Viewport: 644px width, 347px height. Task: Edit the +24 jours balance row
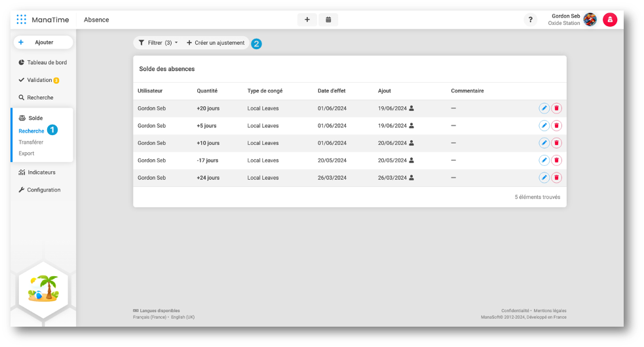[x=544, y=177]
